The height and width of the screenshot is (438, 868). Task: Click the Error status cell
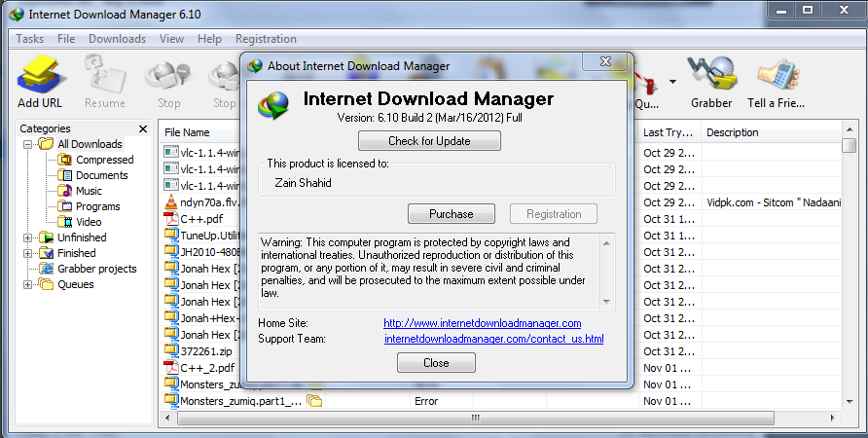point(426,401)
